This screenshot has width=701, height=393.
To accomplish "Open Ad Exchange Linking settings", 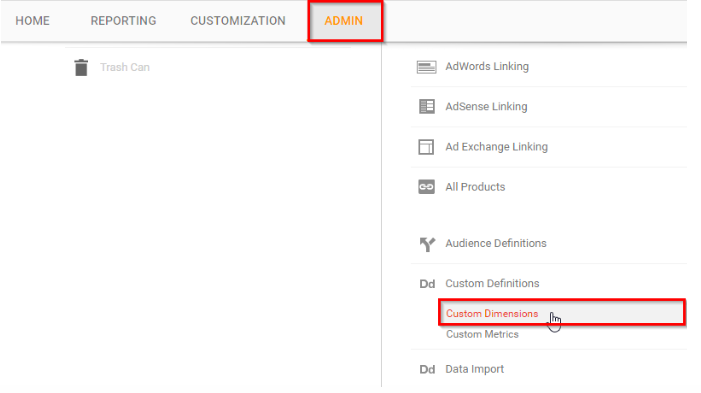I will coord(496,147).
